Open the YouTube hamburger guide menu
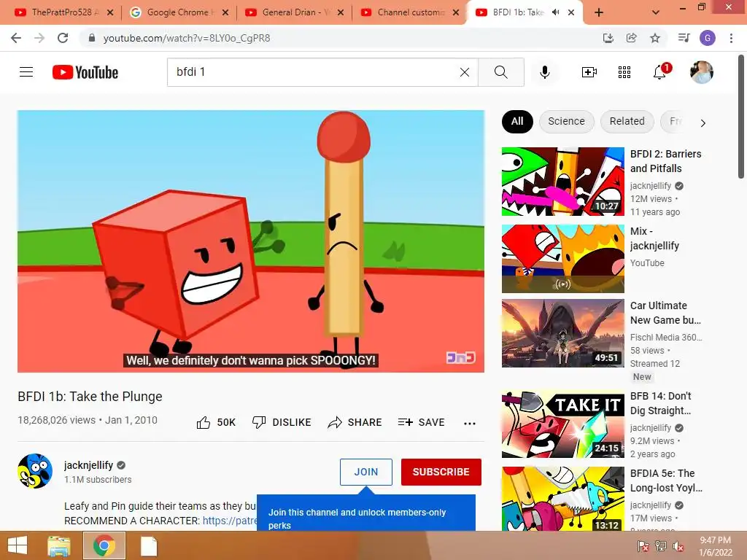The height and width of the screenshot is (560, 747). pyautogui.click(x=26, y=72)
